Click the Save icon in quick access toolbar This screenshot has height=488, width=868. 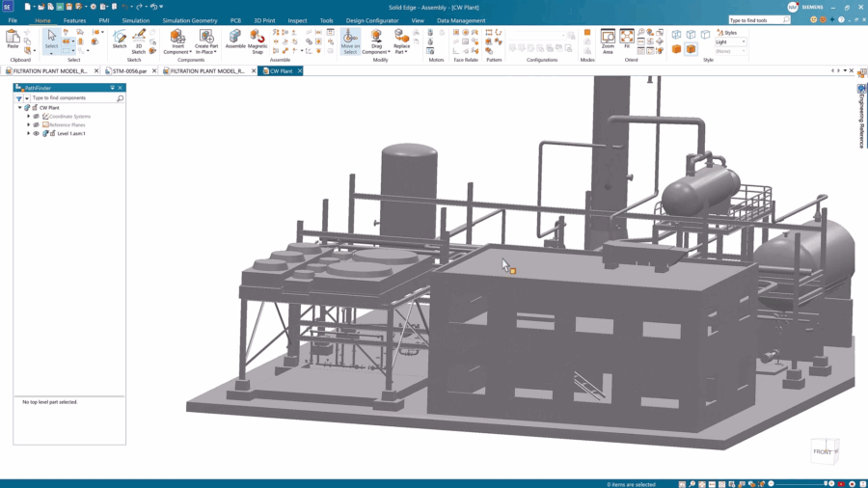point(69,7)
